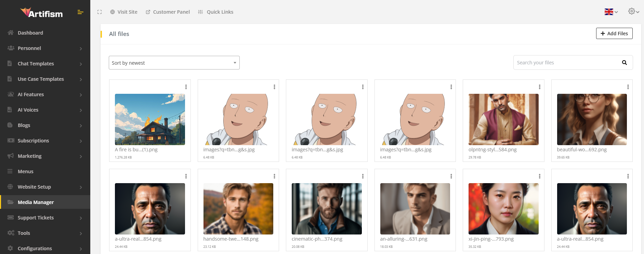Image resolution: width=644 pixels, height=254 pixels.
Task: Open three-dot menu for olpntng-styl...584.png
Action: click(x=539, y=87)
